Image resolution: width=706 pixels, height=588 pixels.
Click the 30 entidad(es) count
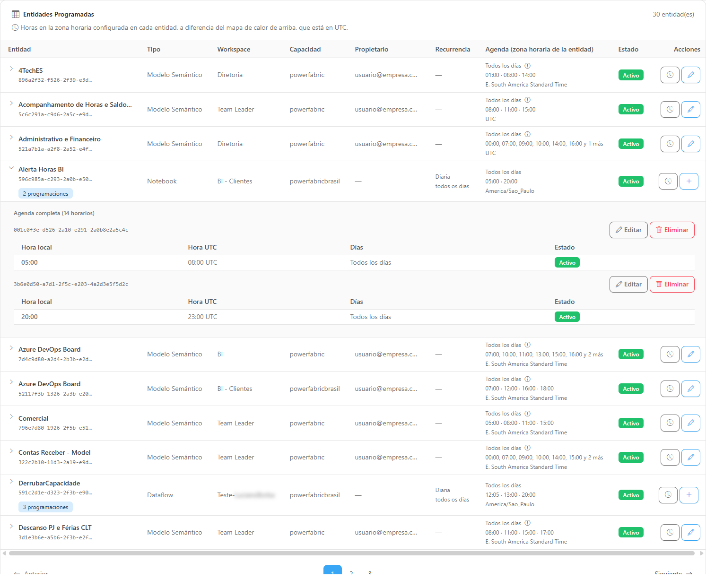click(673, 14)
